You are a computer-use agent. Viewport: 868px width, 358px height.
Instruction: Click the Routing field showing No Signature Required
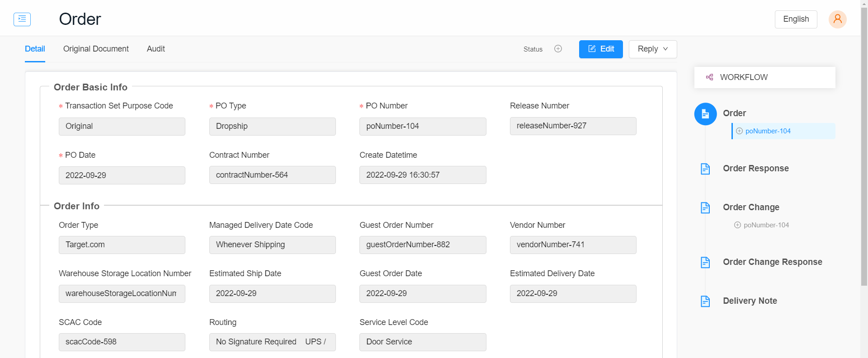(x=272, y=342)
